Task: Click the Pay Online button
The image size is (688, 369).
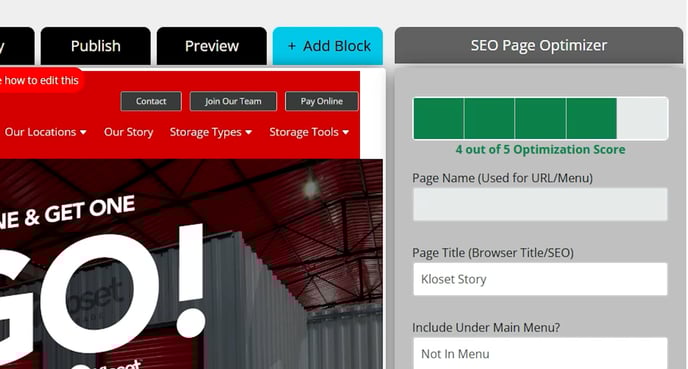Action: 322,101
